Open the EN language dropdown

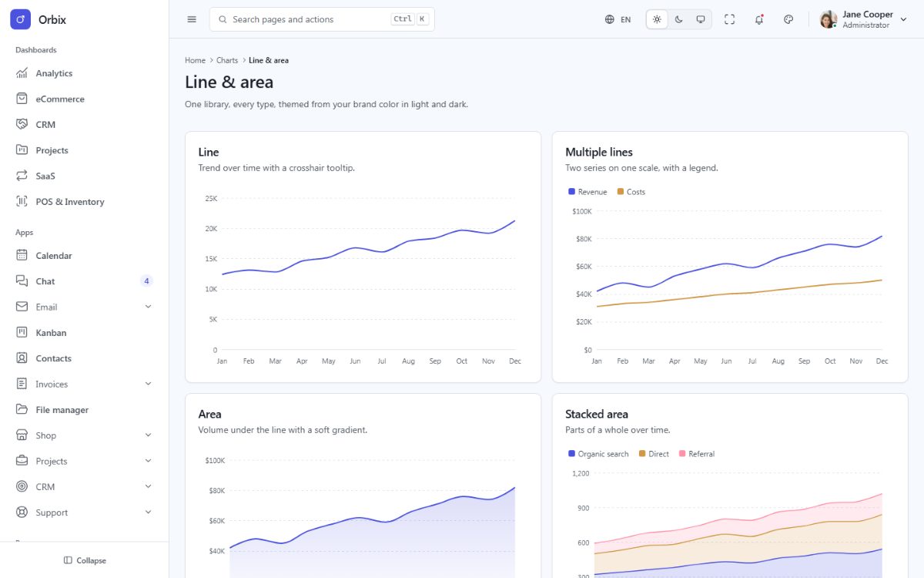coord(618,19)
